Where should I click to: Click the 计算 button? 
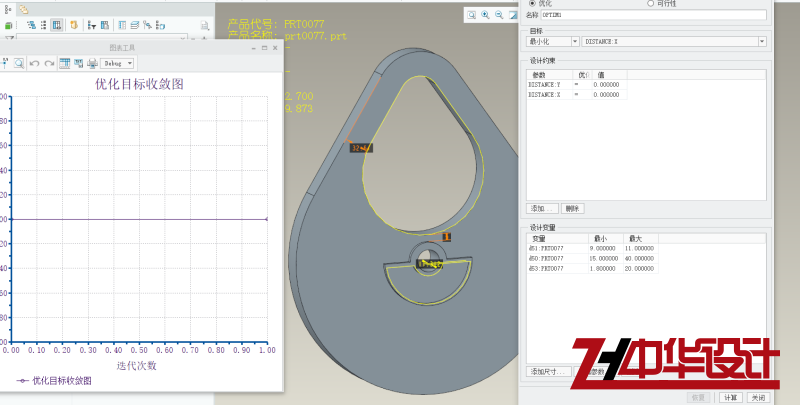point(730,397)
